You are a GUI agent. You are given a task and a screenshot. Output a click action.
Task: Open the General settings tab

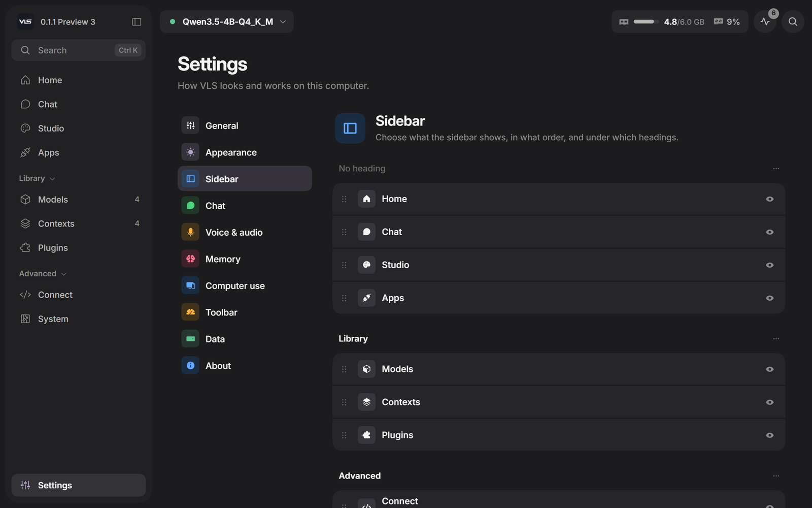[x=245, y=125]
